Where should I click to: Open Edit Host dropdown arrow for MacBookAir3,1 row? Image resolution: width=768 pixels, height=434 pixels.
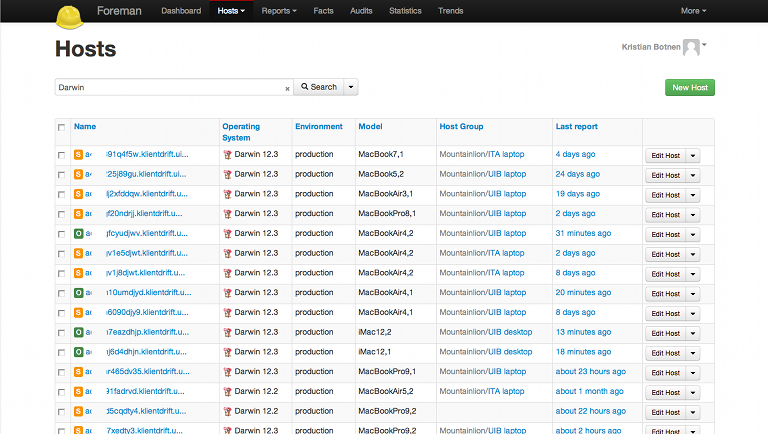(x=693, y=195)
